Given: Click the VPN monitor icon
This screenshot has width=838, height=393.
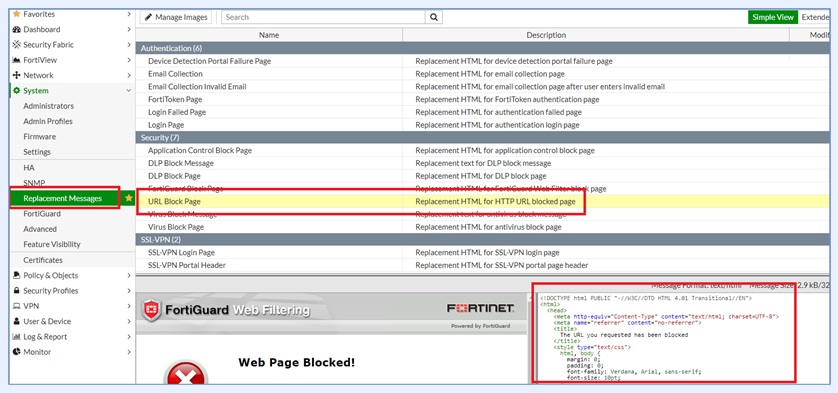Looking at the screenshot, I should [16, 306].
